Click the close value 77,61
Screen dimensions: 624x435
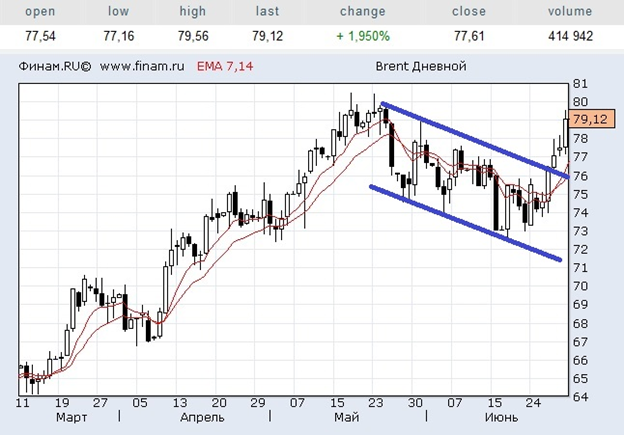pyautogui.click(x=468, y=36)
